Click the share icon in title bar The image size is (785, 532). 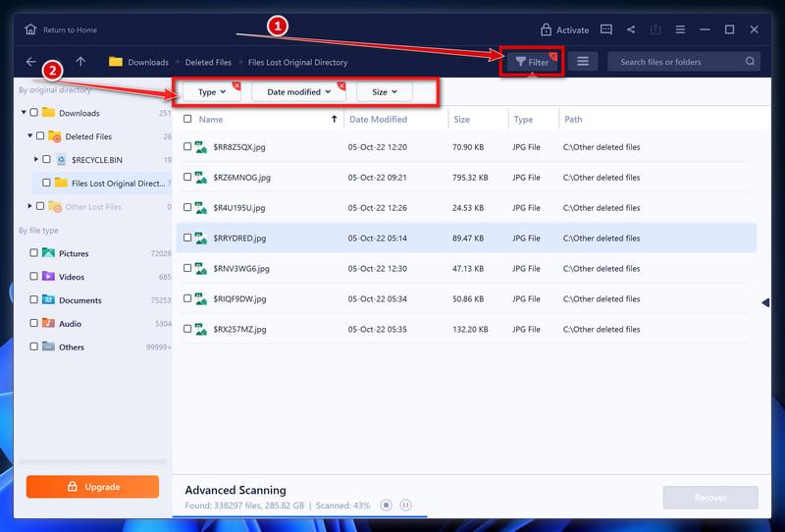(631, 29)
